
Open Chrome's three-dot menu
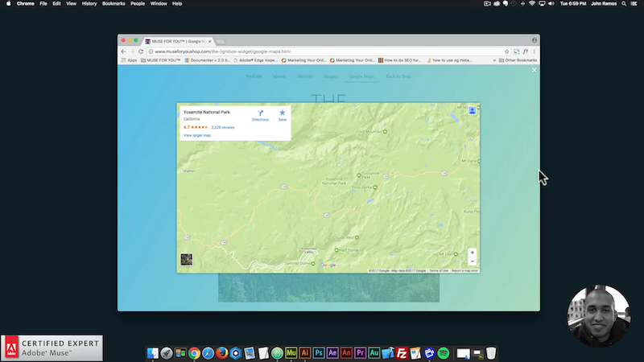(x=534, y=51)
